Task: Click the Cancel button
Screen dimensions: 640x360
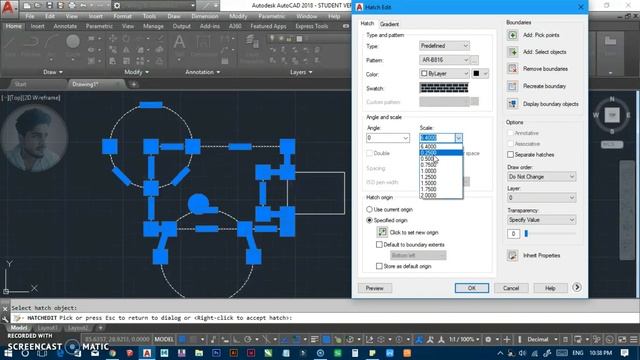Action: [x=511, y=288]
